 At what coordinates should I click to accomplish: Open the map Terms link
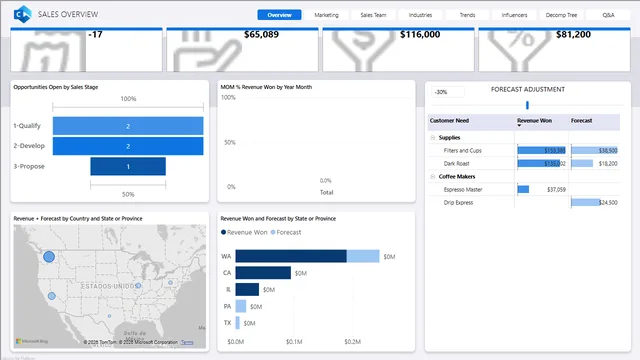pos(187,342)
